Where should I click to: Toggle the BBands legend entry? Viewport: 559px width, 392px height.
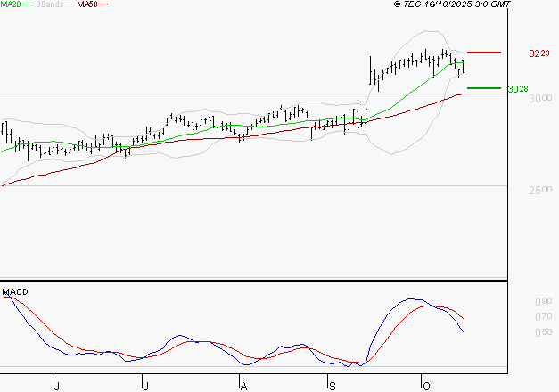pyautogui.click(x=48, y=4)
